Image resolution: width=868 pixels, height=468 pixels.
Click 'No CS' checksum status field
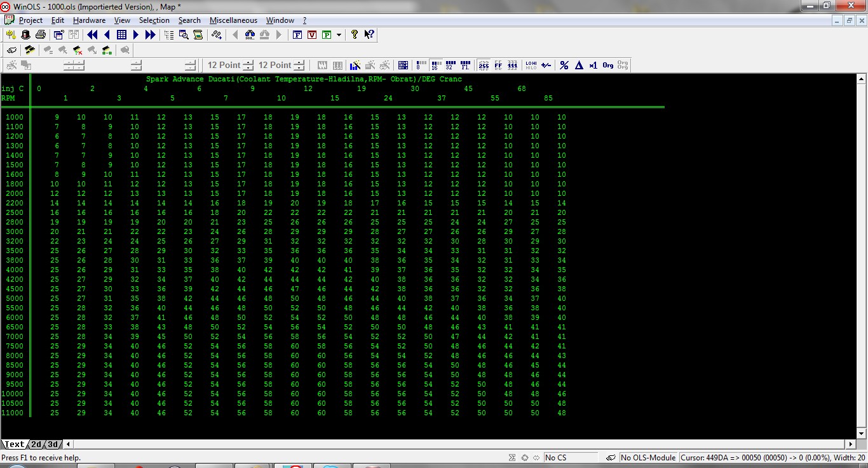click(x=570, y=457)
